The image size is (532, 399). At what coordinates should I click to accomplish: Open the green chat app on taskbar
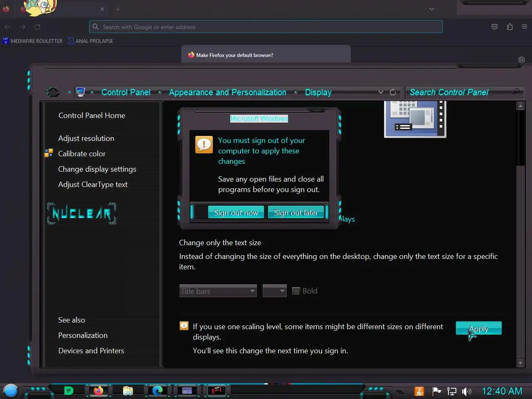[69, 391]
